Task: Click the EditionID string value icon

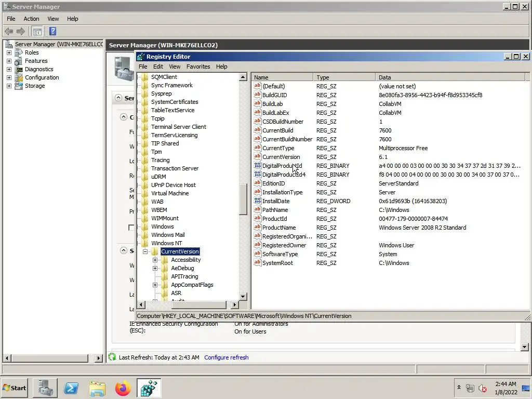Action: point(258,183)
